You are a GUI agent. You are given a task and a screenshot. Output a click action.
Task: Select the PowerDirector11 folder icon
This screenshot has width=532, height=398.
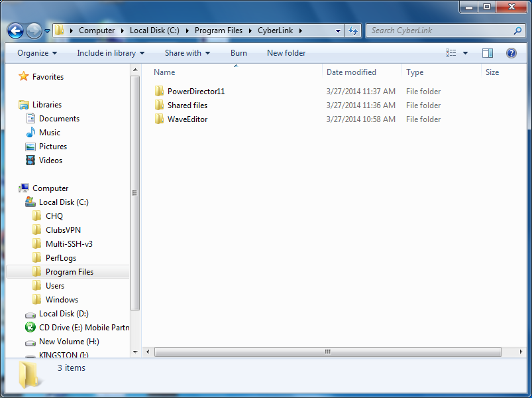(x=159, y=91)
